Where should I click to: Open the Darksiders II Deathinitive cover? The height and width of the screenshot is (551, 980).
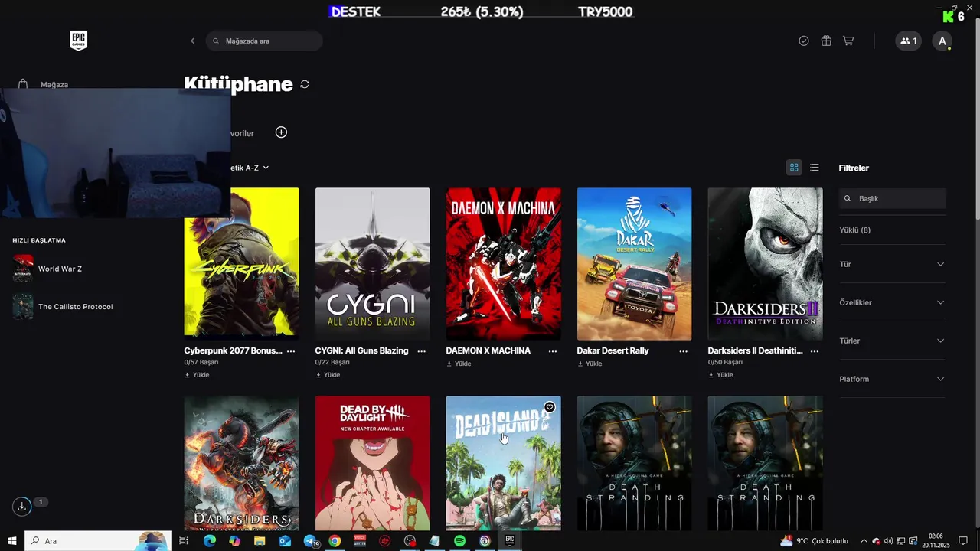pyautogui.click(x=765, y=264)
